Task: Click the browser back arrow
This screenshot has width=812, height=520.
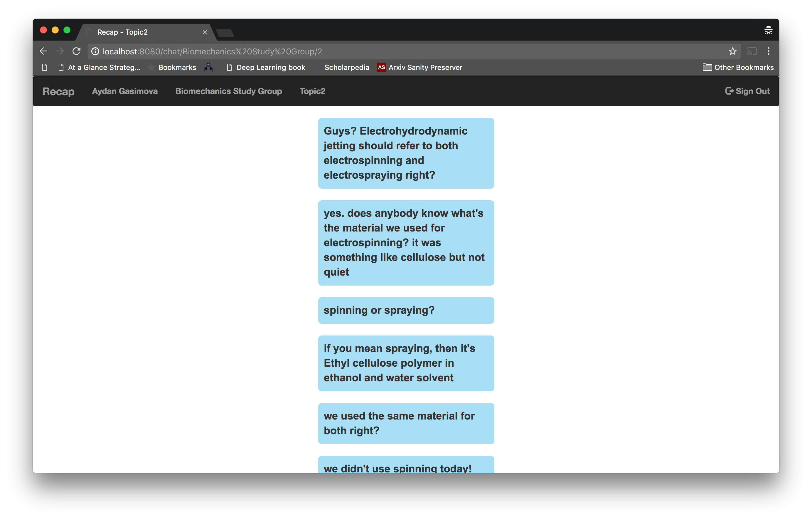Action: 43,51
